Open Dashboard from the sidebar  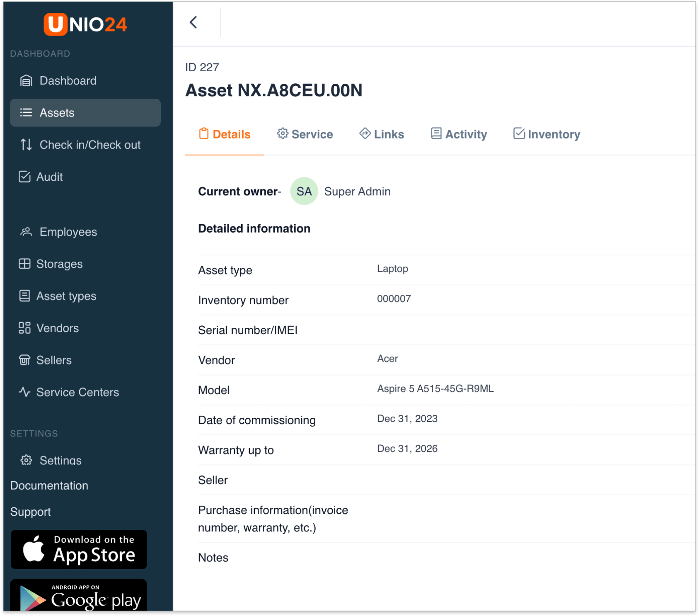pyautogui.click(x=68, y=81)
